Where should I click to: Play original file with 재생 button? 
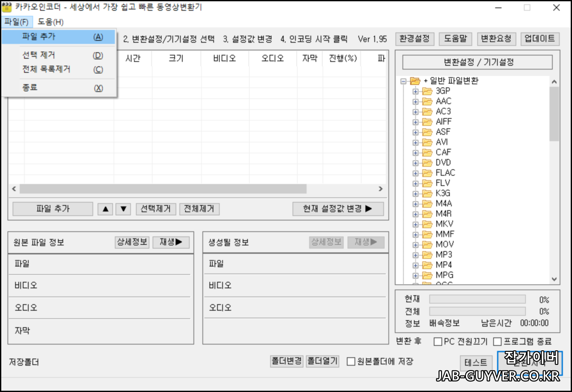171,242
